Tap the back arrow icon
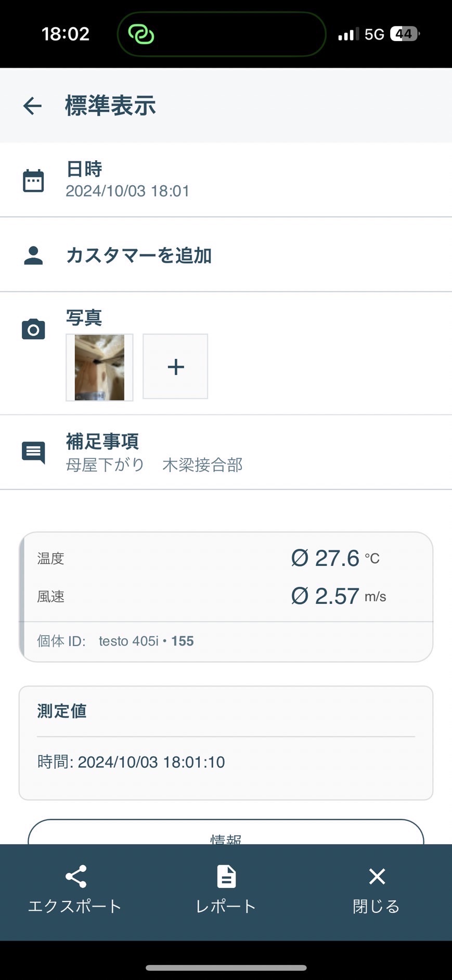Viewport: 452px width, 980px height. tap(32, 106)
